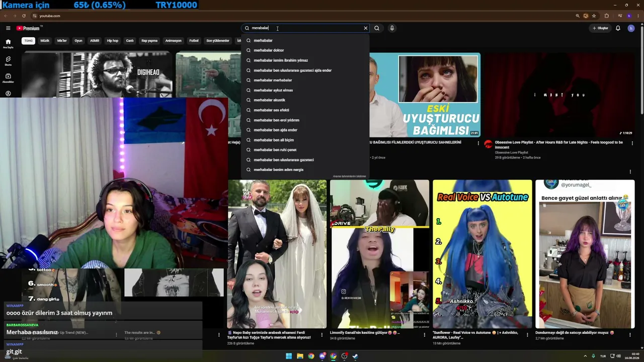Open the Real Voice VS Autotune short

tap(482, 254)
